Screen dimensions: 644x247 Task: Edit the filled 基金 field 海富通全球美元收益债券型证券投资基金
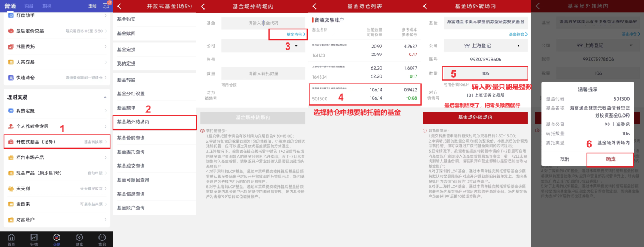(485, 23)
